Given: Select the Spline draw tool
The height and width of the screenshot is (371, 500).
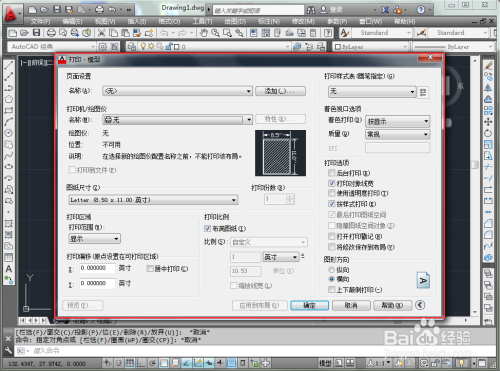Looking at the screenshot, I should pyautogui.click(x=9, y=155).
